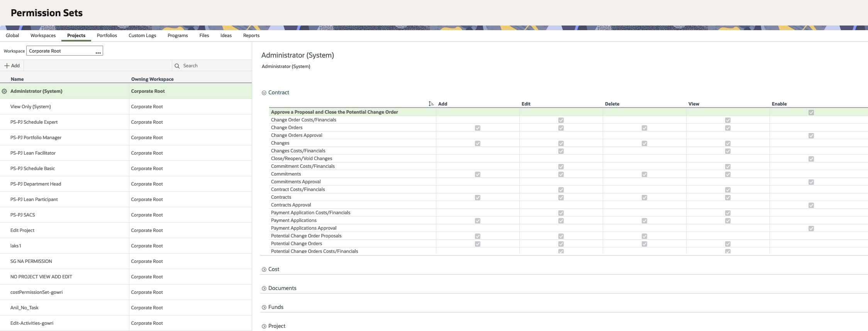Click the sort icon beside Add column
This screenshot has height=331, width=868.
(431, 104)
